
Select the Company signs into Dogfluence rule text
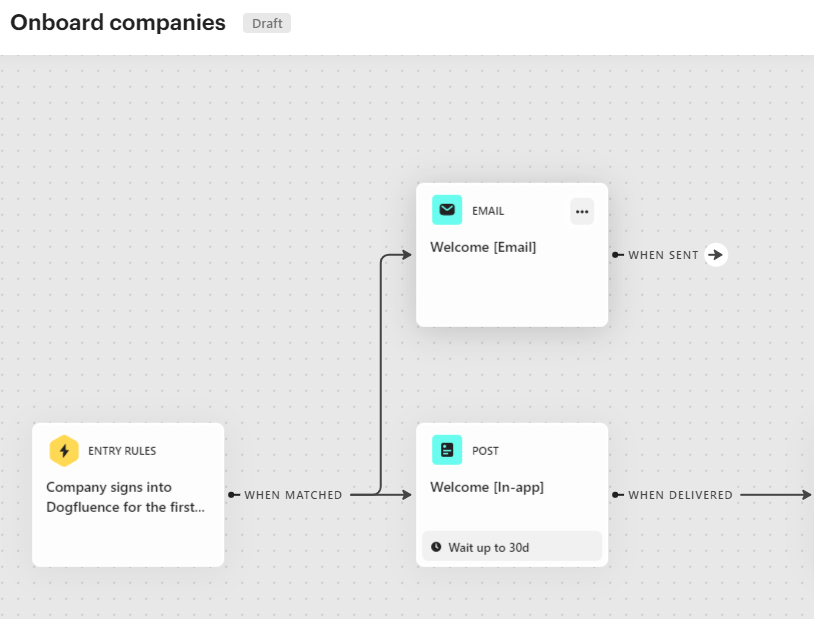(125, 497)
